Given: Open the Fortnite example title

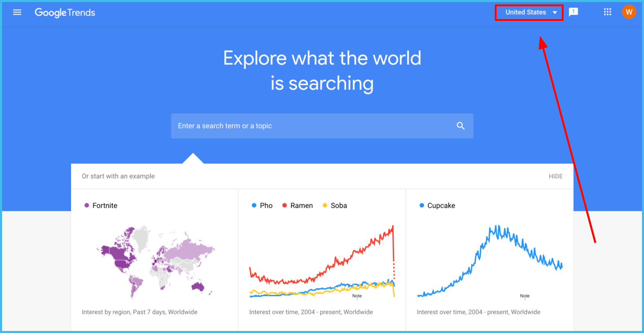Looking at the screenshot, I should (105, 206).
